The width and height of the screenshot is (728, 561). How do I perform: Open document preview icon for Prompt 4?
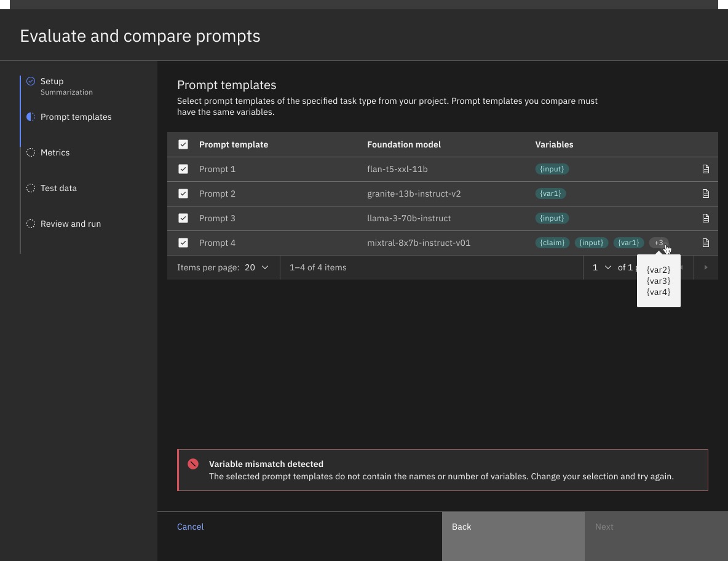tap(705, 243)
